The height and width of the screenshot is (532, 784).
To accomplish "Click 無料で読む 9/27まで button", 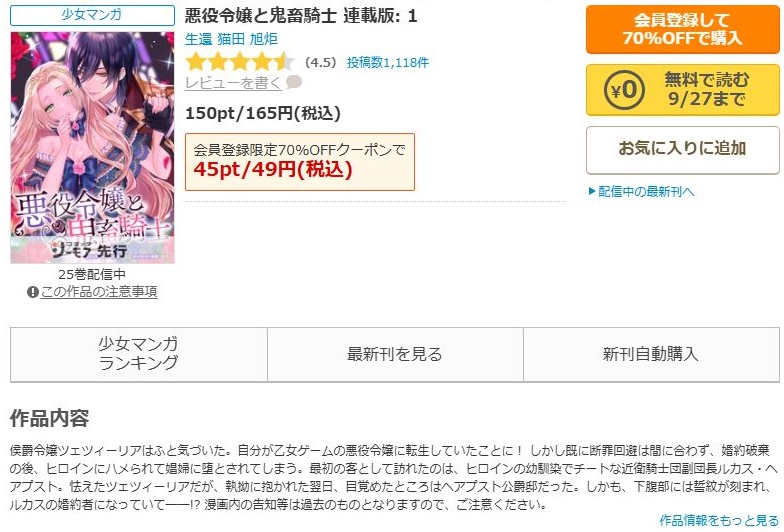I will [682, 90].
